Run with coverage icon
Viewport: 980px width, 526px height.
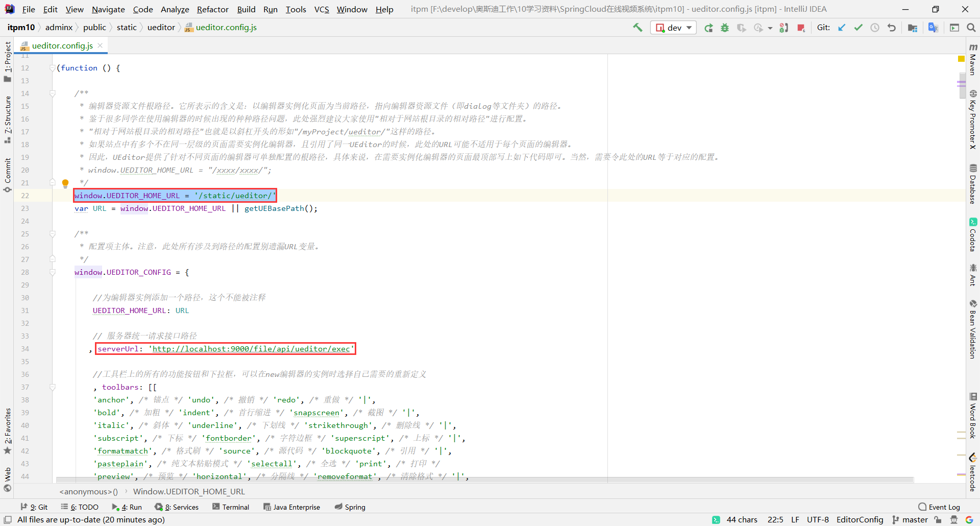[742, 28]
